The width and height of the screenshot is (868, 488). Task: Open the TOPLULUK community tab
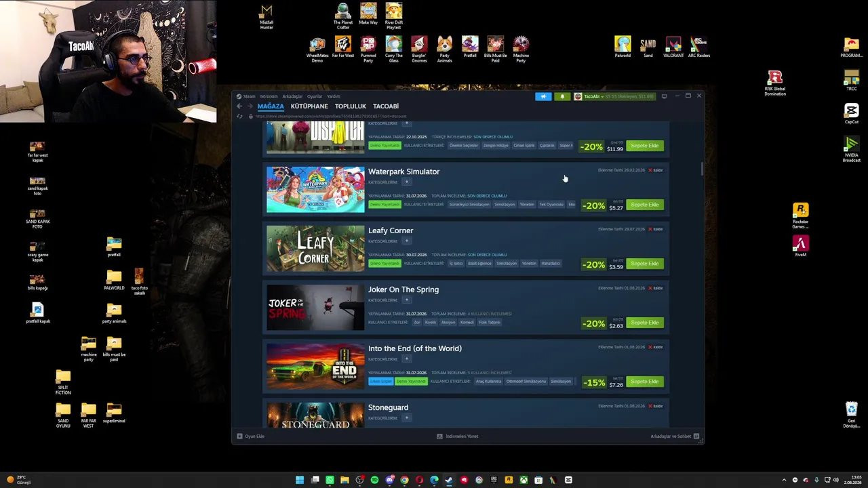pos(351,106)
